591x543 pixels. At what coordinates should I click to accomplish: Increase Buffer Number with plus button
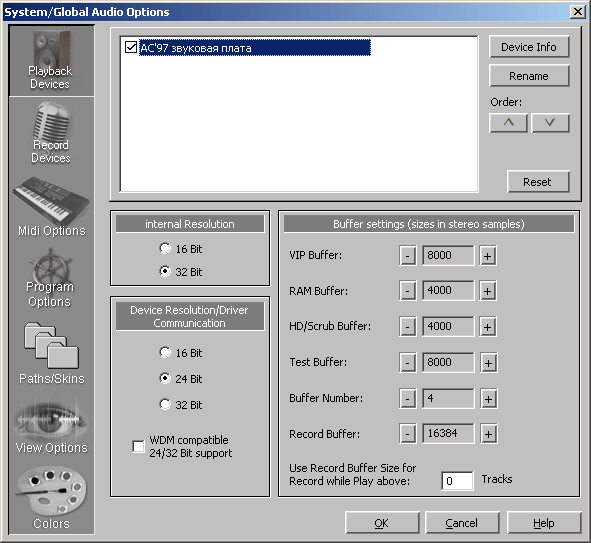click(488, 399)
